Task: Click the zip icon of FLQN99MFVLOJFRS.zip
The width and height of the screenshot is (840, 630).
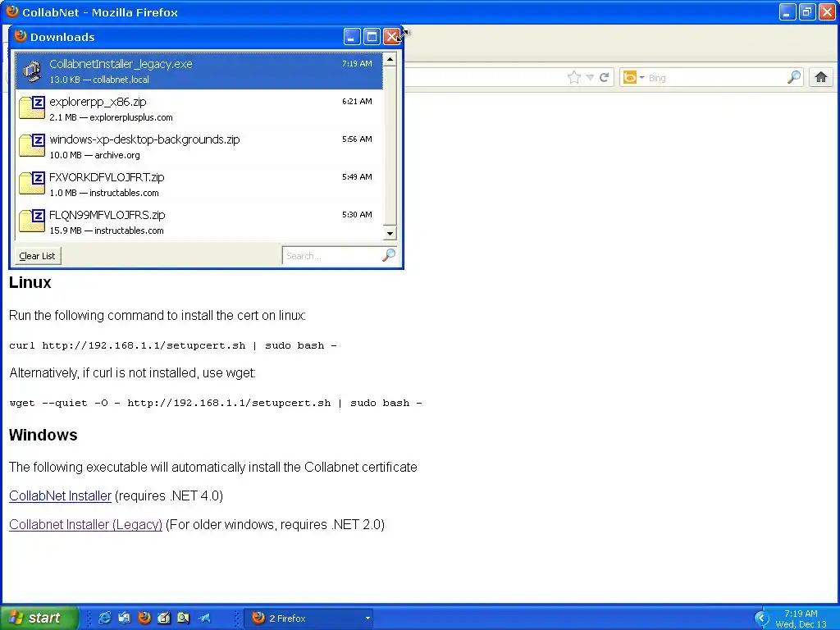Action: click(32, 221)
